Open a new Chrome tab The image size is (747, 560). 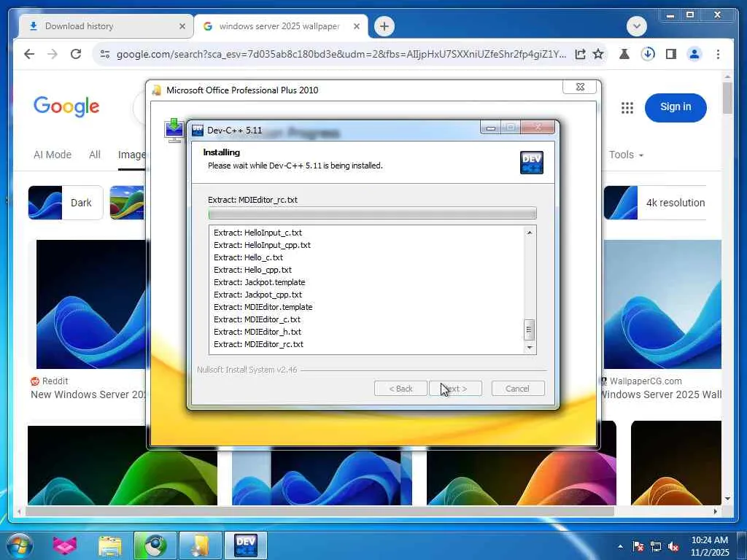(x=384, y=26)
